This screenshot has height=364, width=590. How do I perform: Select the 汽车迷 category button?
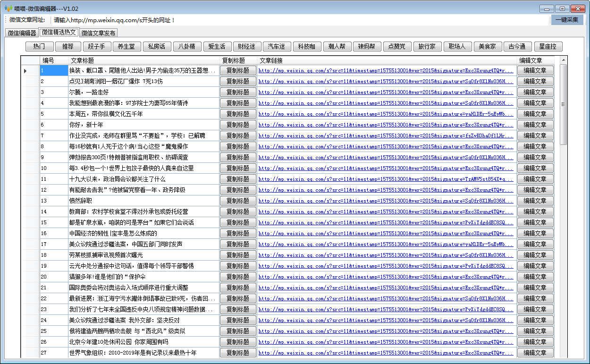tap(277, 46)
